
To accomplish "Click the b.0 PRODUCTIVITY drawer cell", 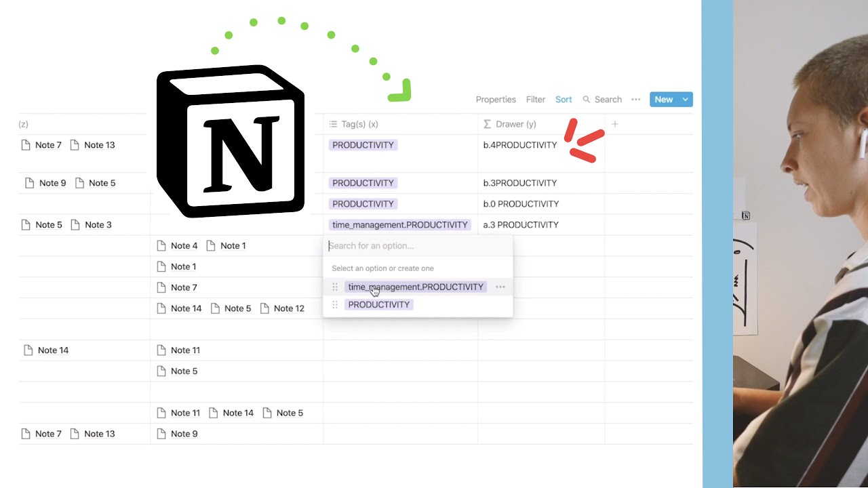I will point(541,204).
